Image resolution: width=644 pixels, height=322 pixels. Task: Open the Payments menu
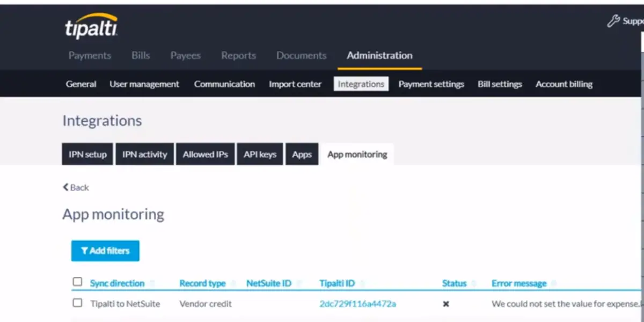pos(90,55)
